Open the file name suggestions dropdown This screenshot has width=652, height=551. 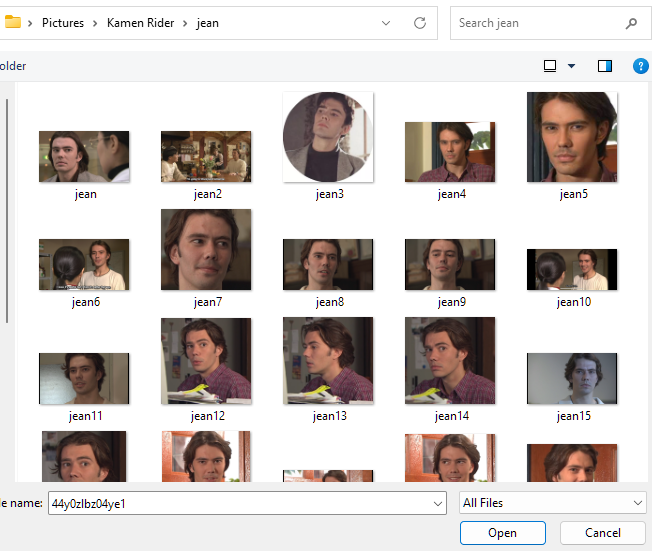point(437,504)
